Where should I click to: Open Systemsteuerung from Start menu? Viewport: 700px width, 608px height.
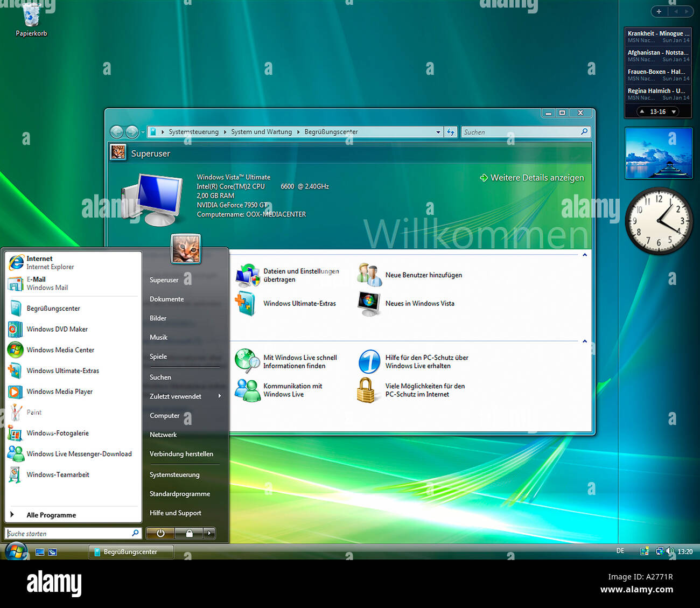coord(174,474)
